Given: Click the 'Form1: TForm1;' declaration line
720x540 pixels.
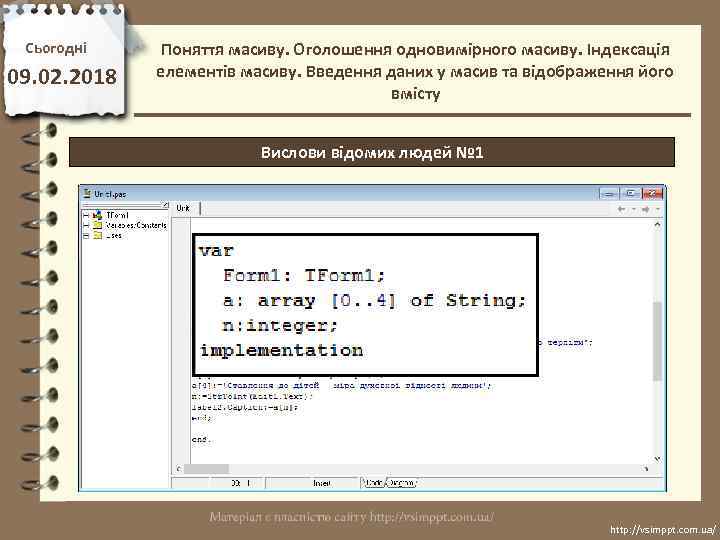Looking at the screenshot, I should point(304,276).
